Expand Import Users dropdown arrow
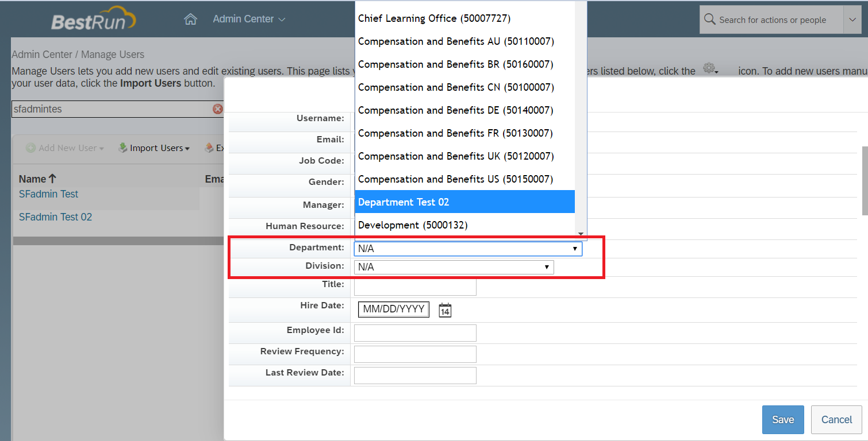Image resolution: width=868 pixels, height=441 pixels. 187,149
